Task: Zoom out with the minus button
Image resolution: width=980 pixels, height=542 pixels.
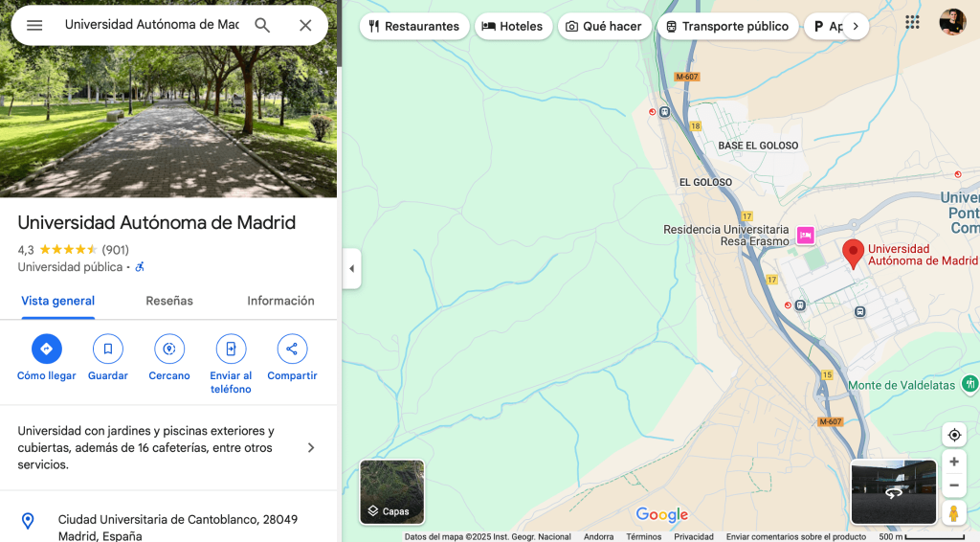Action: pos(954,486)
